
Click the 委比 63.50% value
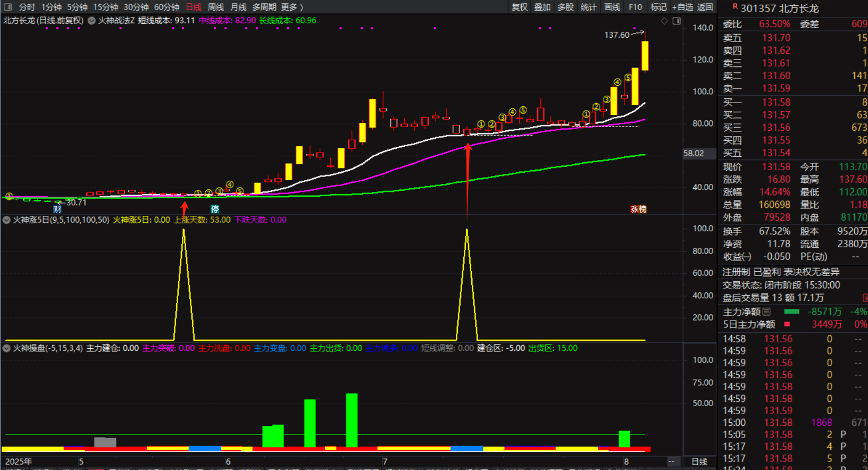pos(774,24)
